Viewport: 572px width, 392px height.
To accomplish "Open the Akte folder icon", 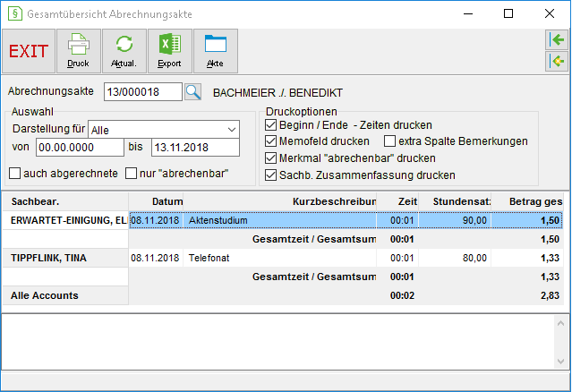I will (x=216, y=51).
